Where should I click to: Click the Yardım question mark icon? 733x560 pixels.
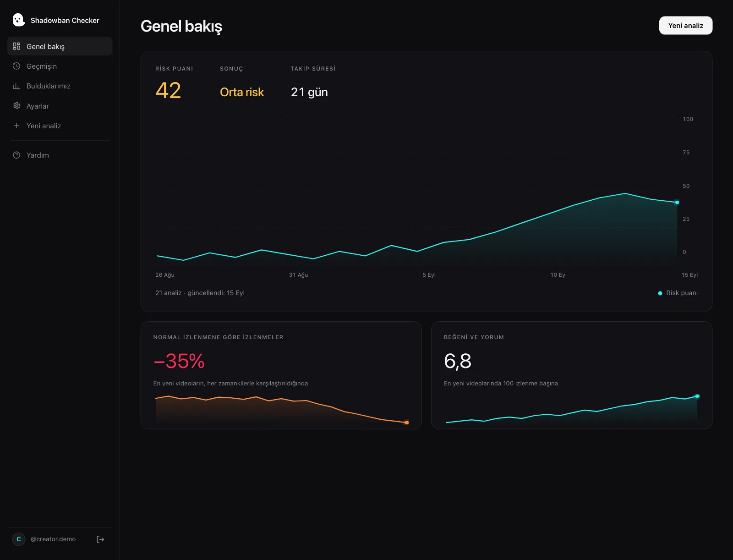coord(16,155)
